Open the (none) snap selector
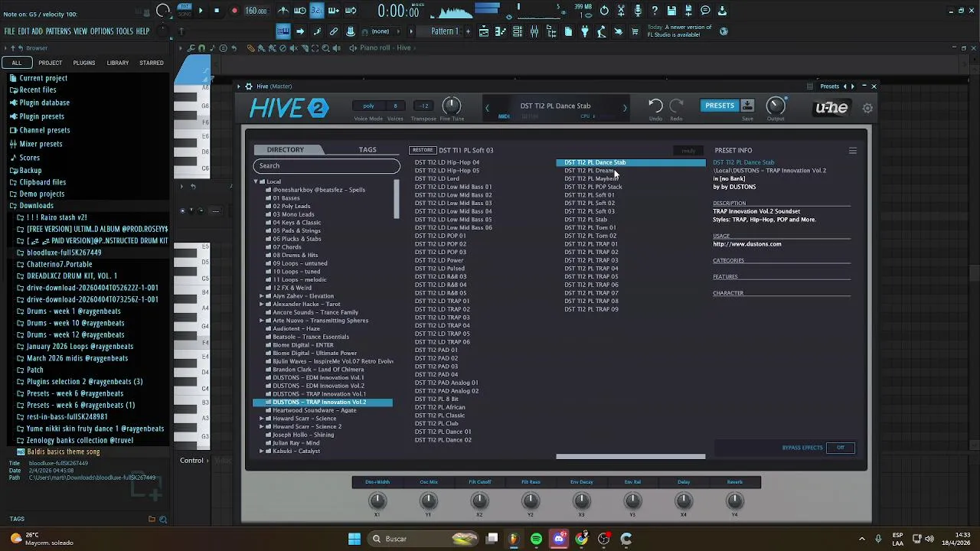Image resolution: width=980 pixels, height=551 pixels. point(381,31)
